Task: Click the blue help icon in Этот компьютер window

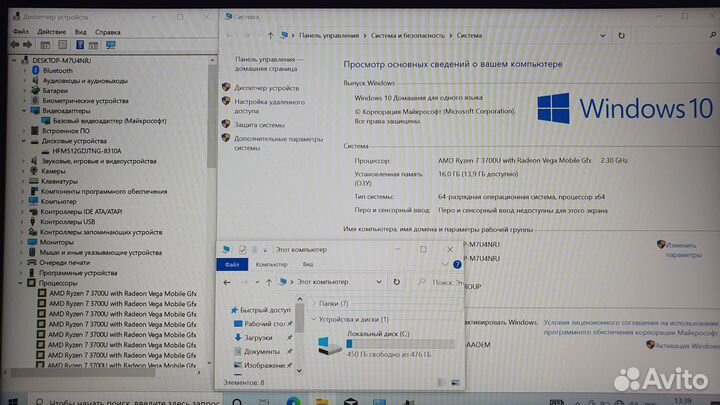Action: point(457,264)
